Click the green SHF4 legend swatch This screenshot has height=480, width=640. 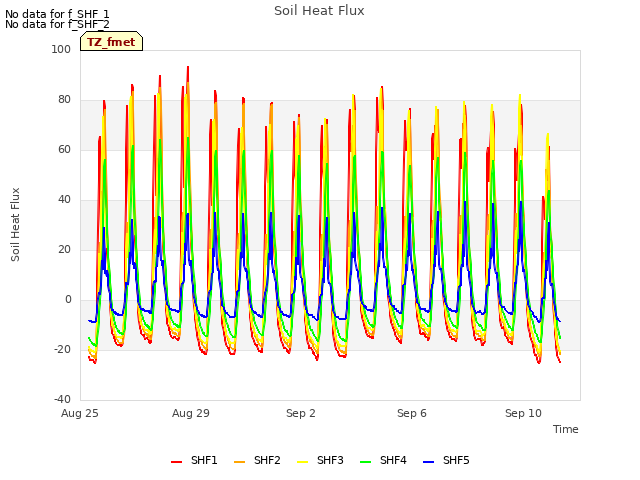366,462
